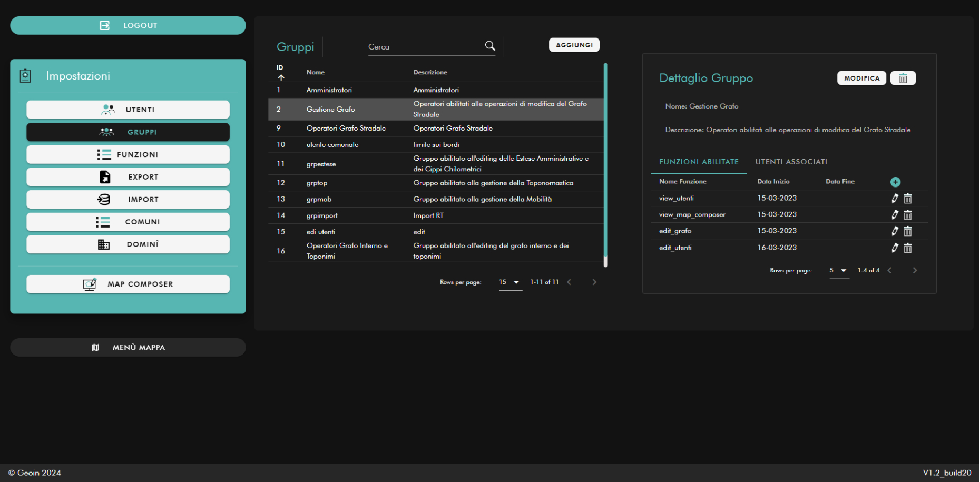Delete the edit_grafo function row

908,231
